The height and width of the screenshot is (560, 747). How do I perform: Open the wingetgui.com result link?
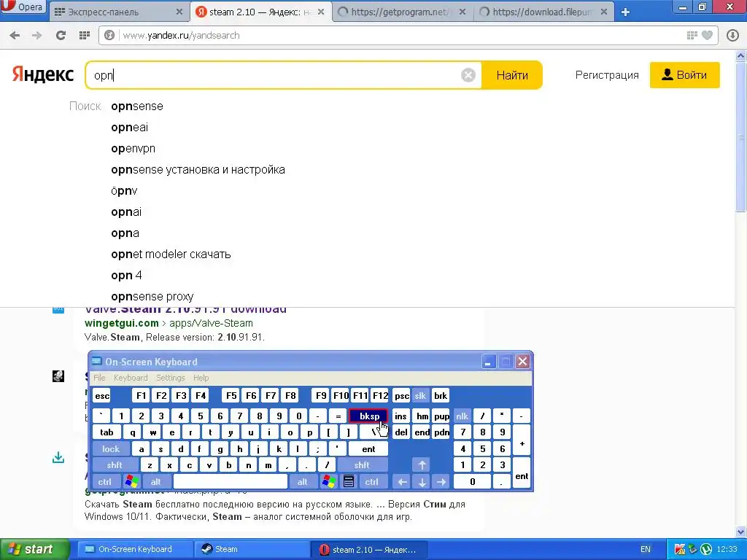(122, 323)
